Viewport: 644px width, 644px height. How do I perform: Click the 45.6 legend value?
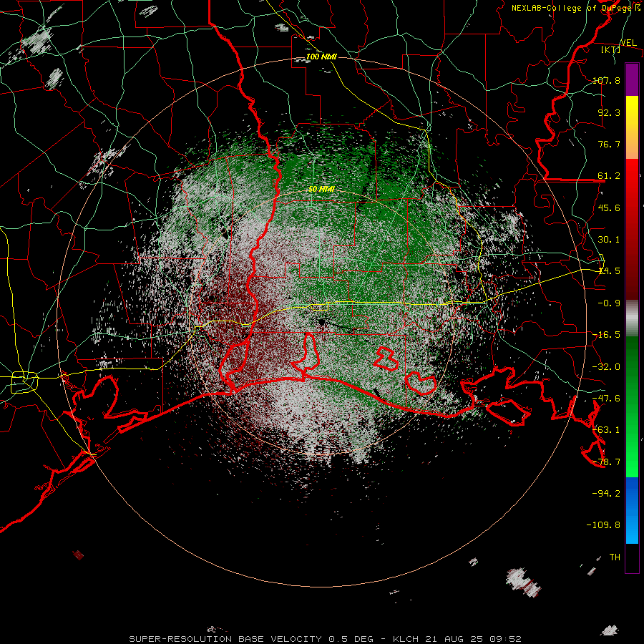pos(609,208)
